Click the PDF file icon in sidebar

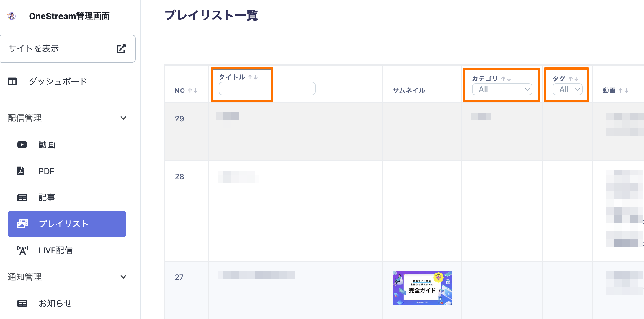[21, 171]
